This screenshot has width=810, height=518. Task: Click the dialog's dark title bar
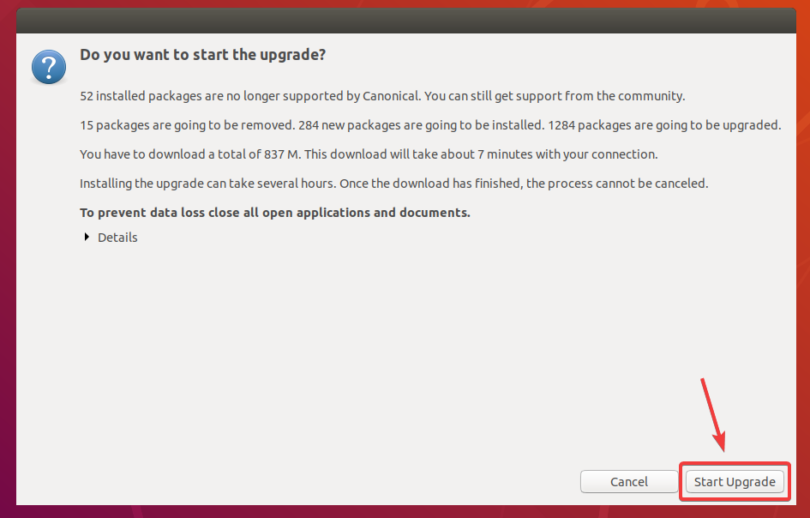point(400,20)
